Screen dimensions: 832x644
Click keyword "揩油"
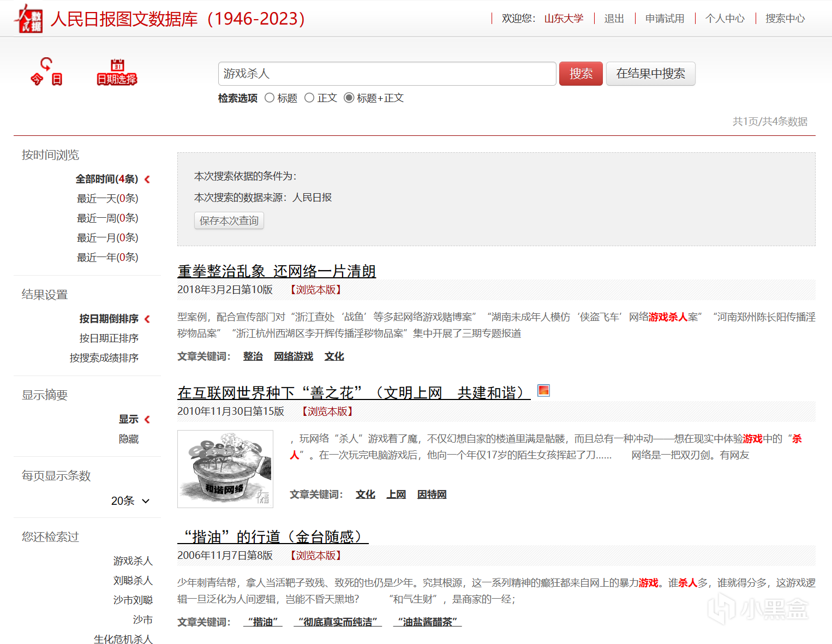263,622
